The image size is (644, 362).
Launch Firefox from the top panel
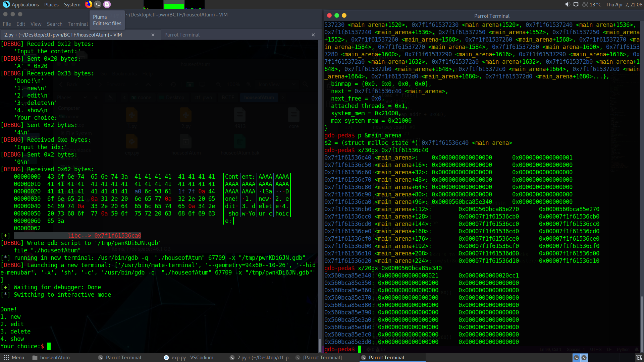[x=89, y=4]
